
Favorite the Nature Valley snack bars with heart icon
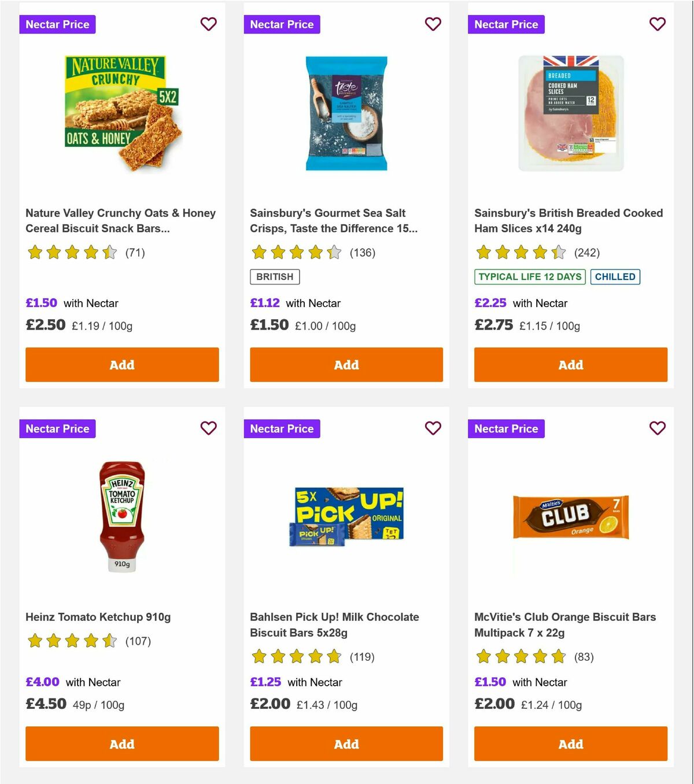click(x=208, y=24)
